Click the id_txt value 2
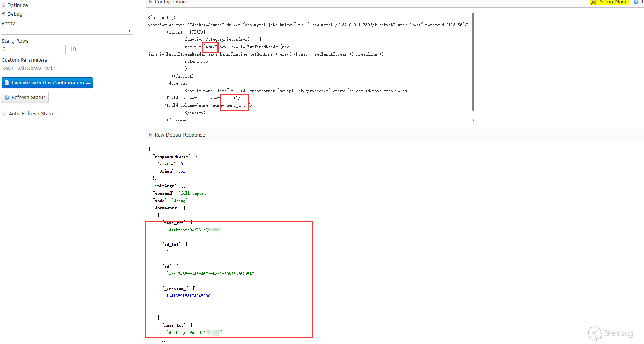Image resolution: width=644 pixels, height=344 pixels. tap(167, 252)
